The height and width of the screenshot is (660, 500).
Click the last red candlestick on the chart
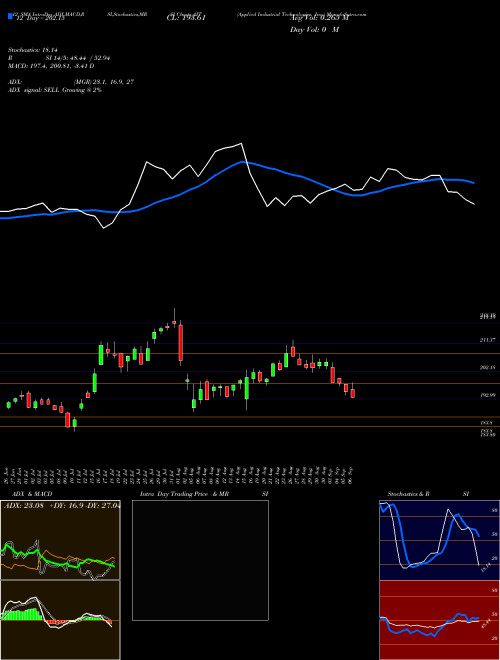point(353,392)
